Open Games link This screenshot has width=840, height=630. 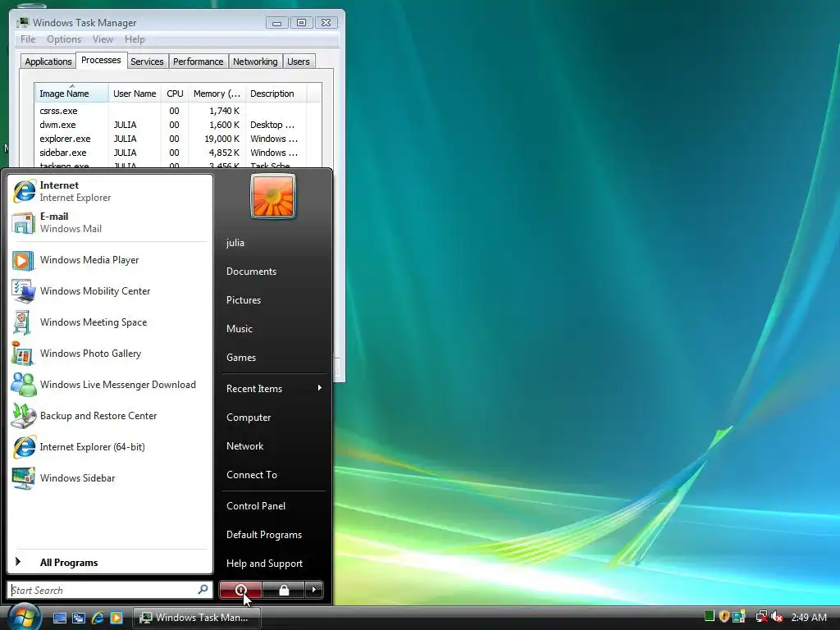point(273,358)
